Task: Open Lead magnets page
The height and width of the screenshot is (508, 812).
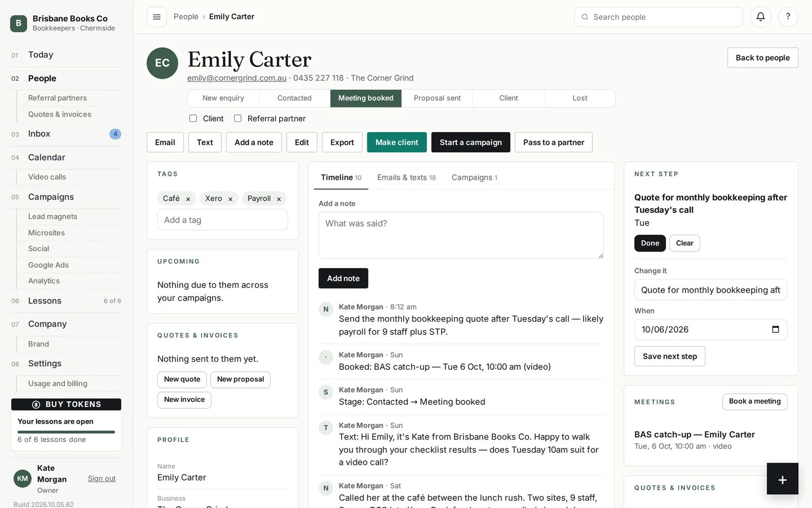Action: tap(53, 216)
